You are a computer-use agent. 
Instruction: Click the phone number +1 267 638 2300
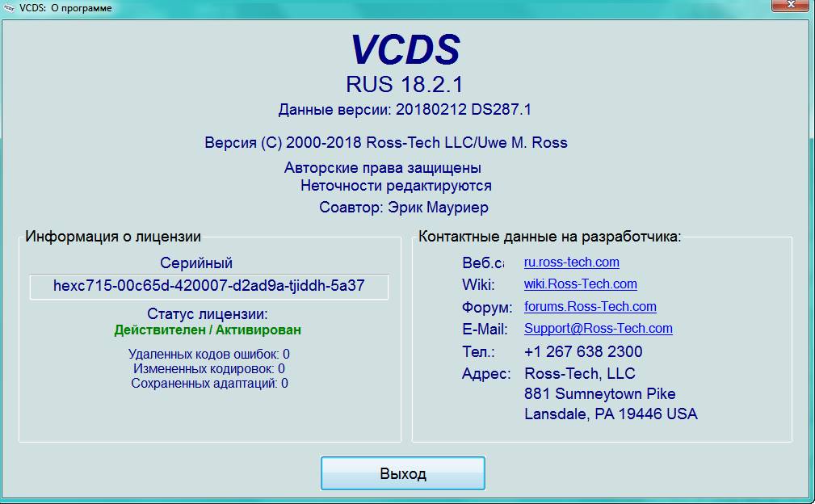pos(583,352)
